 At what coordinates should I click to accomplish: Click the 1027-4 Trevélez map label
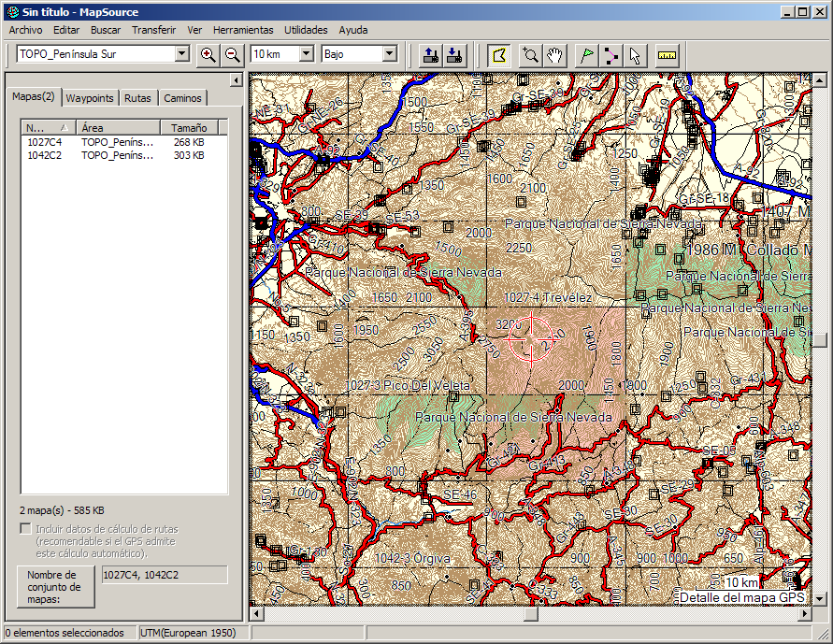(x=547, y=298)
